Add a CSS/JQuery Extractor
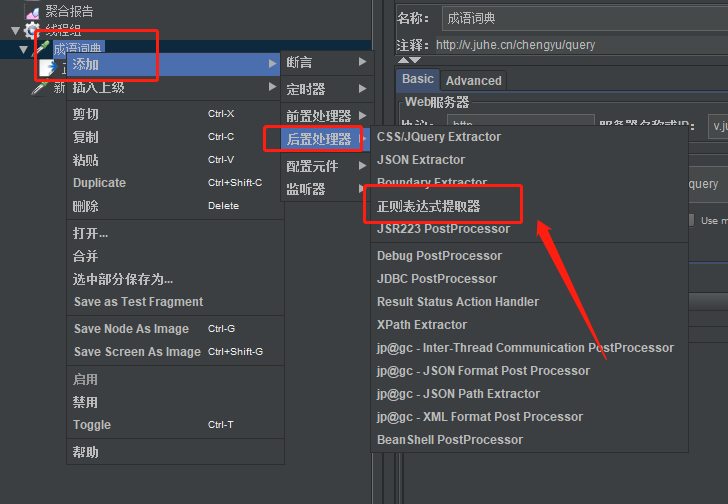This screenshot has height=504, width=728. point(529,137)
